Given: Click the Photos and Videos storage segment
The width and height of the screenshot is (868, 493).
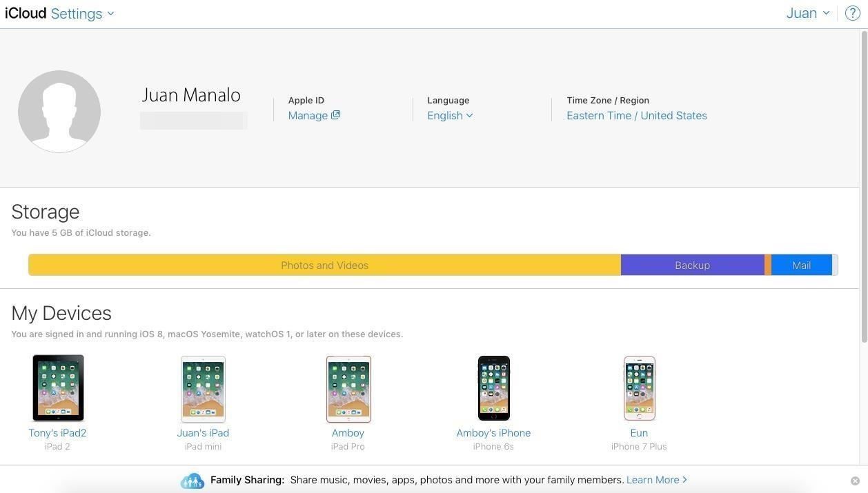Looking at the screenshot, I should [324, 265].
